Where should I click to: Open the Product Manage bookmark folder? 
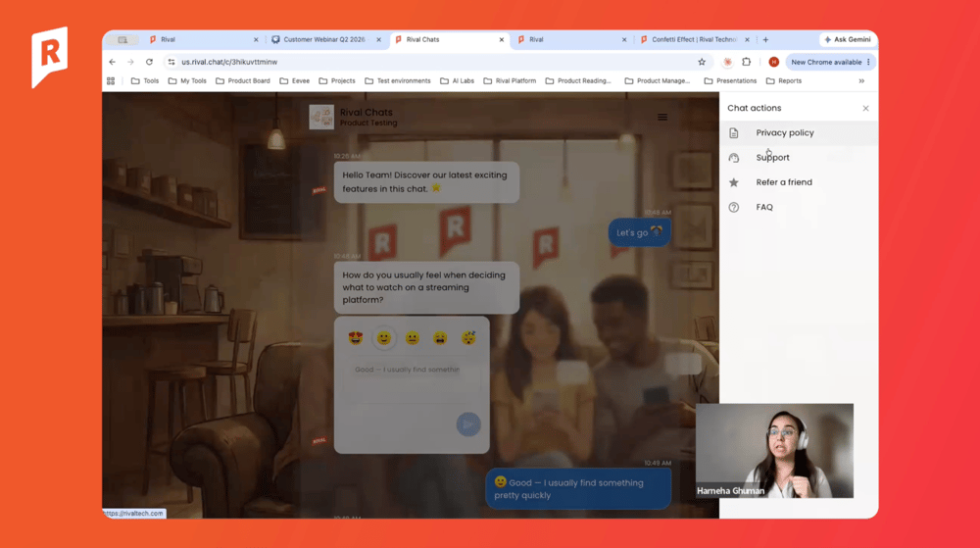point(658,80)
